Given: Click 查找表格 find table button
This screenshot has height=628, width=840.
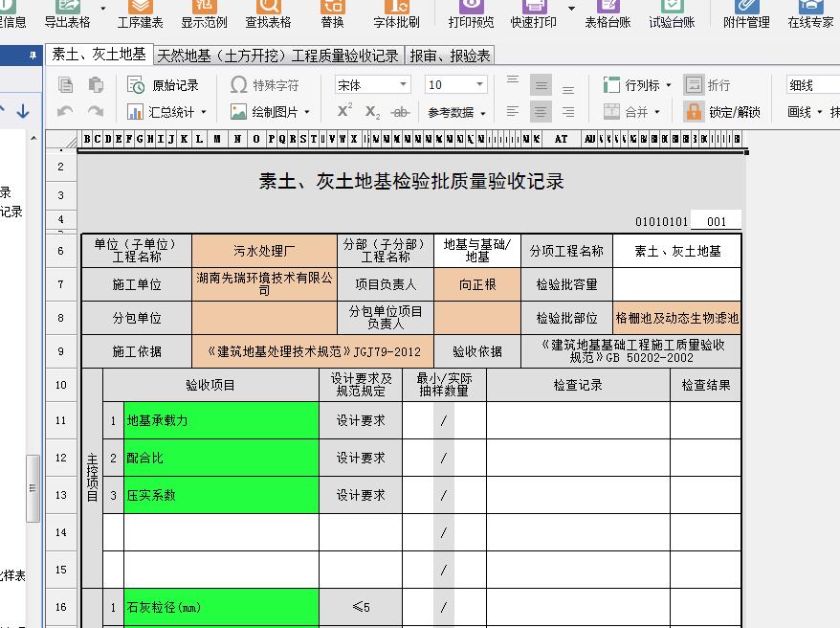Looking at the screenshot, I should [268, 15].
